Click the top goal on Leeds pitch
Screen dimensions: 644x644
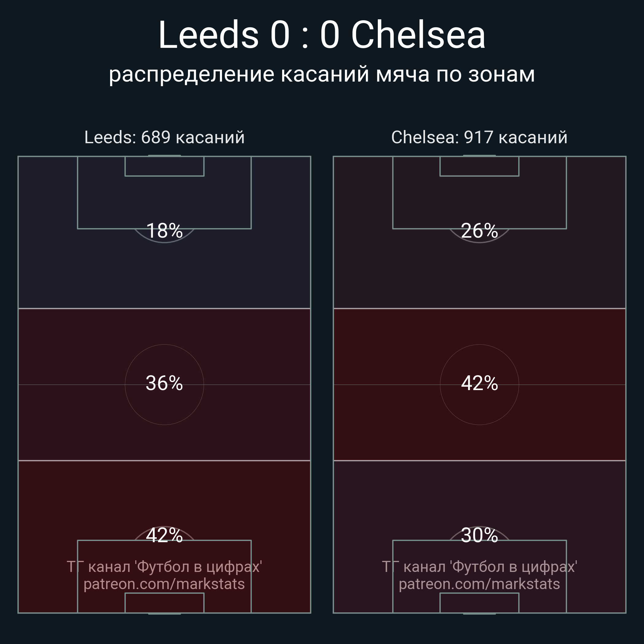pos(164,155)
